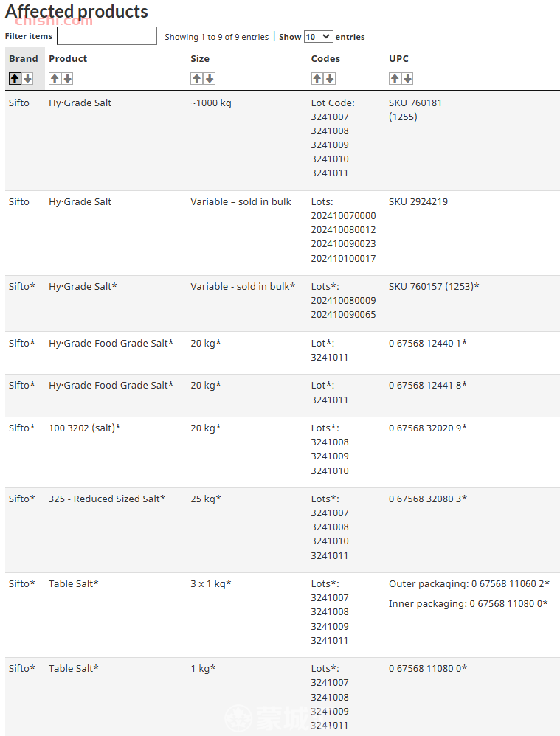
Task: Sort Size column descending arrow
Action: pyautogui.click(x=210, y=78)
